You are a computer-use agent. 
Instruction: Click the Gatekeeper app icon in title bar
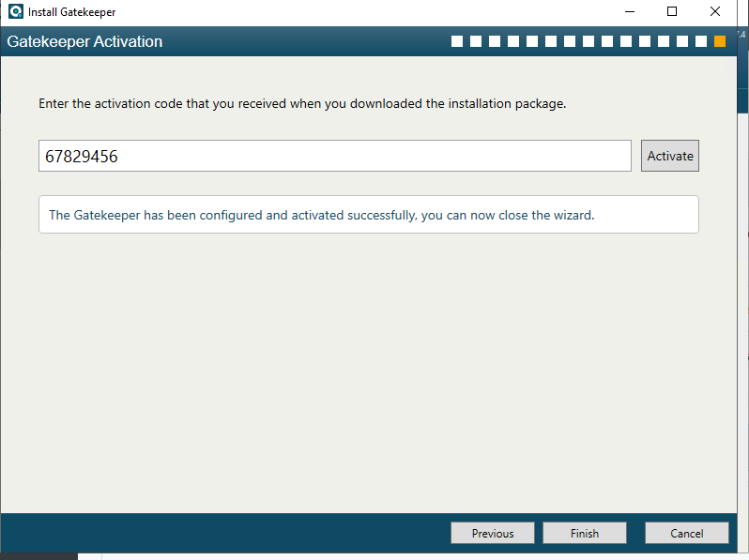pyautogui.click(x=16, y=11)
